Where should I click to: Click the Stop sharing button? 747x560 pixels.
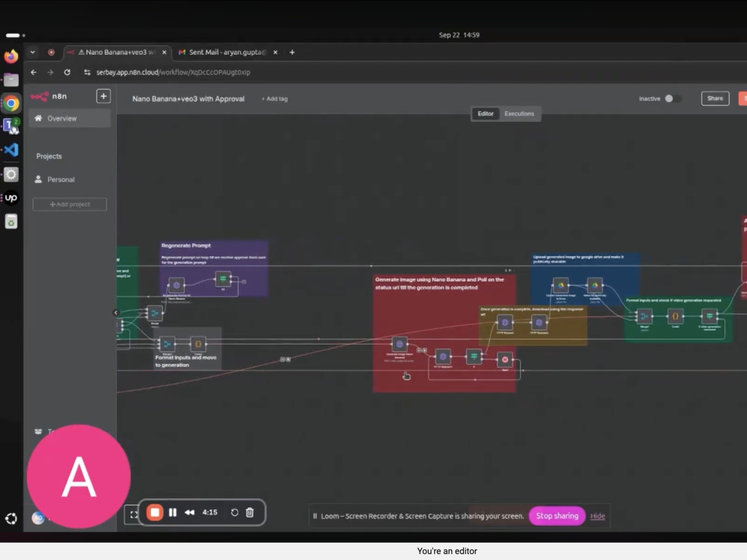[x=557, y=516]
